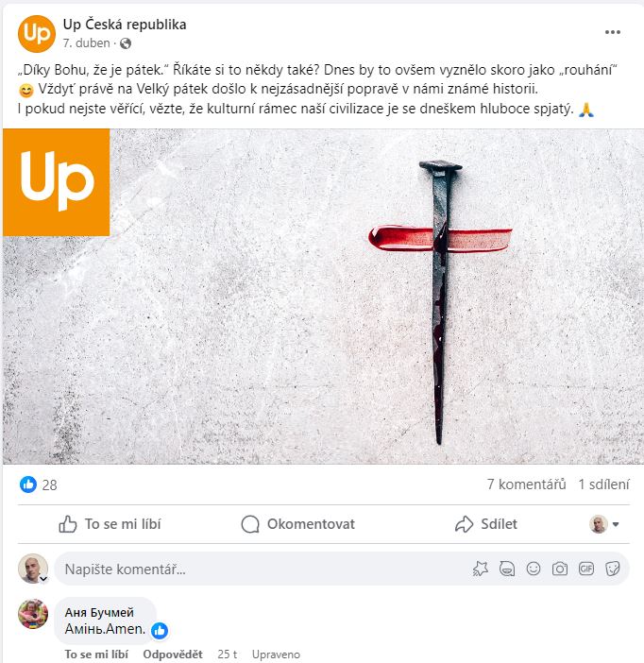Open the avatar sticker icon in comment box
This screenshot has width=644, height=663.
(x=481, y=569)
